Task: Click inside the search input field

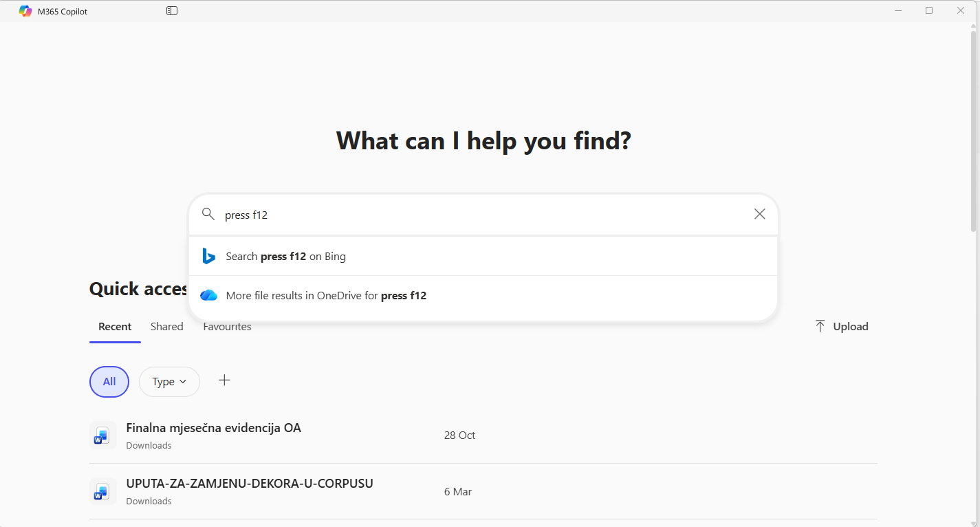Action: (481, 215)
